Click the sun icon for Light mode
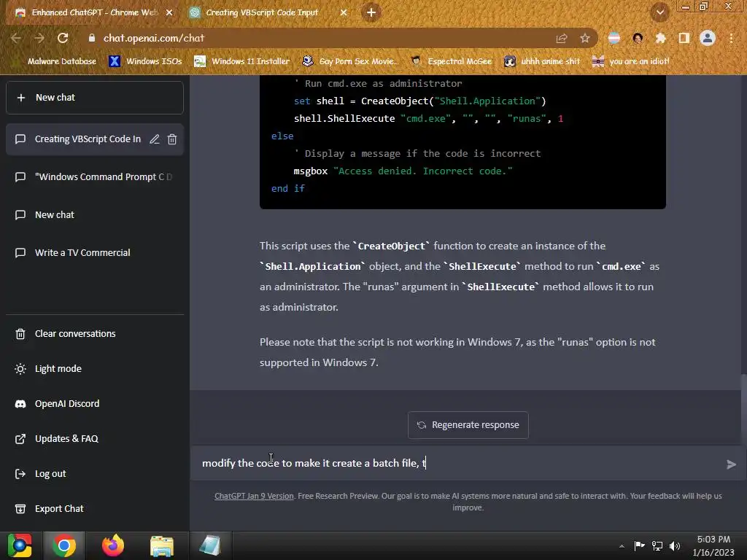This screenshot has height=560, width=747. [20, 368]
